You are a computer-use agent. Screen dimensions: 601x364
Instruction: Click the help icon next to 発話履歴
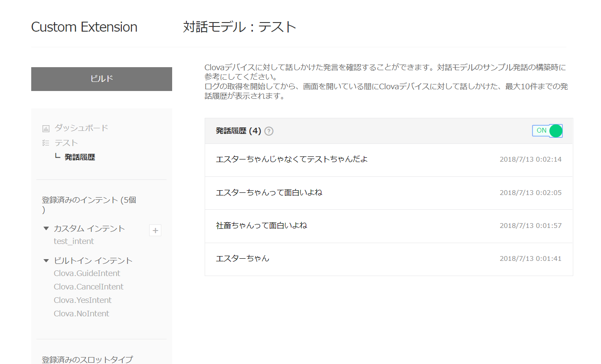(x=269, y=131)
